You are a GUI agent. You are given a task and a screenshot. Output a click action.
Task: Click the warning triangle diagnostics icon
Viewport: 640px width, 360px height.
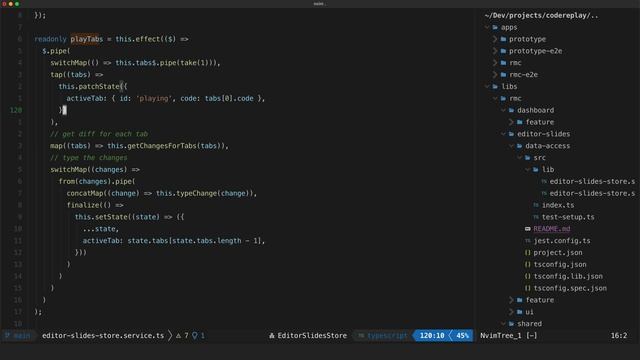(x=178, y=336)
